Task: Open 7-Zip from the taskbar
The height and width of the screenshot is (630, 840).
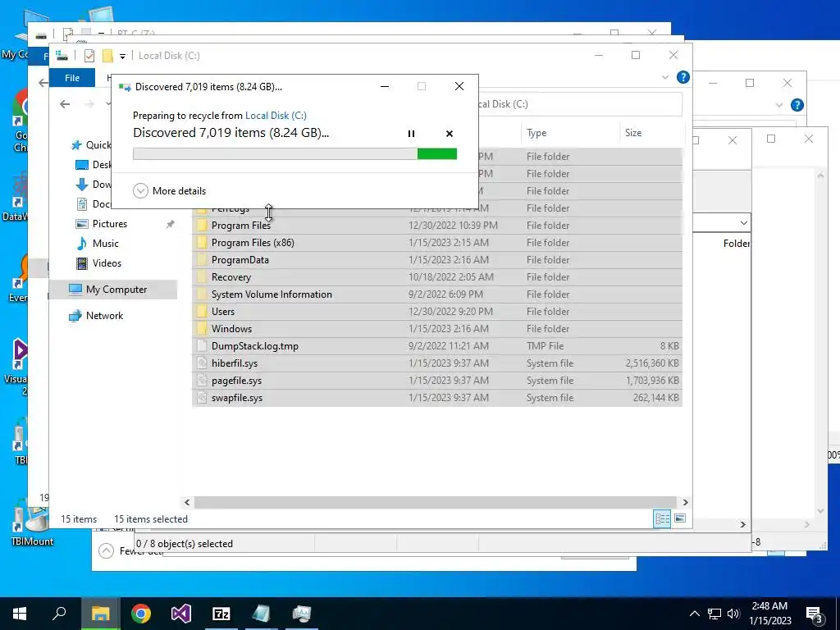Action: 221,614
